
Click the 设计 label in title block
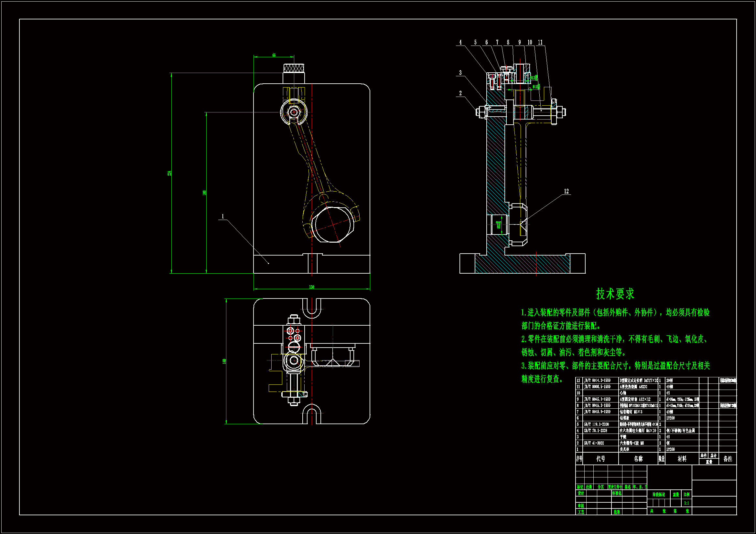pos(581,493)
